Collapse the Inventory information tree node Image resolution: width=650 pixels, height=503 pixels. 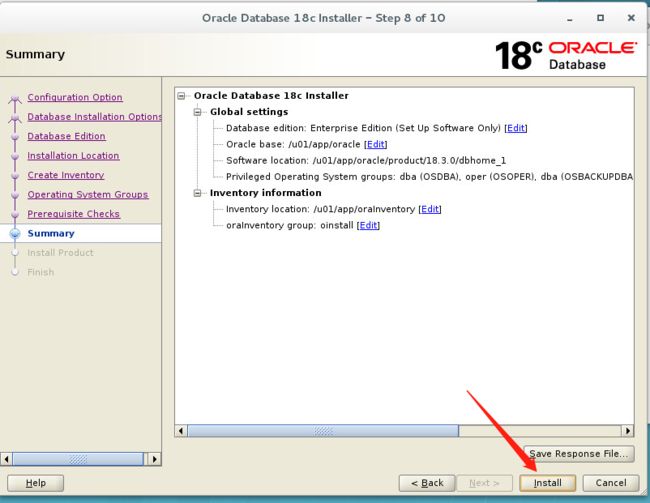[x=197, y=193]
